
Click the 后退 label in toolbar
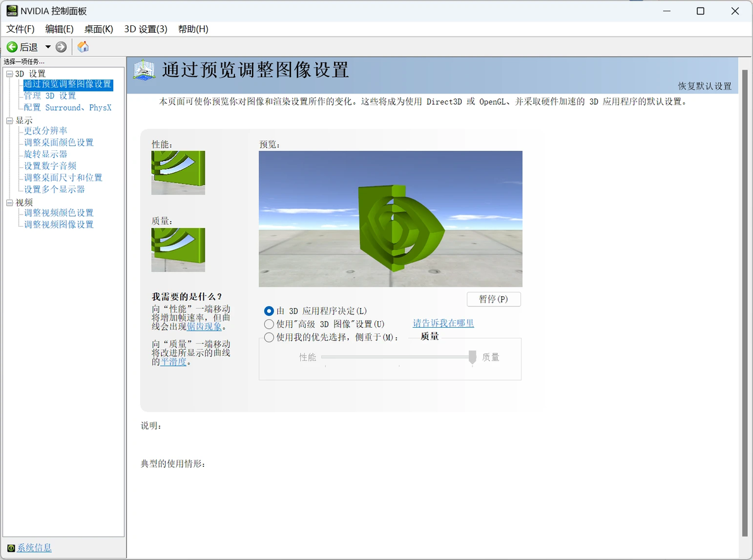(x=29, y=47)
